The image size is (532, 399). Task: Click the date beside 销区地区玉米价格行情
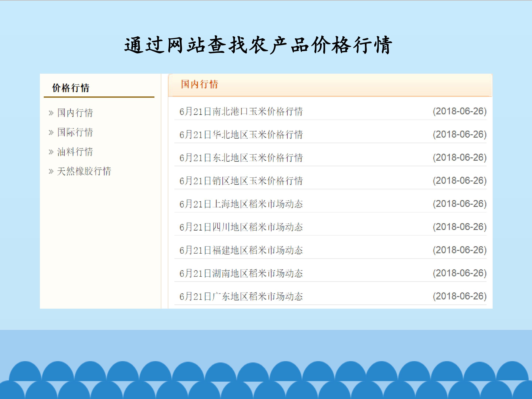tap(460, 181)
